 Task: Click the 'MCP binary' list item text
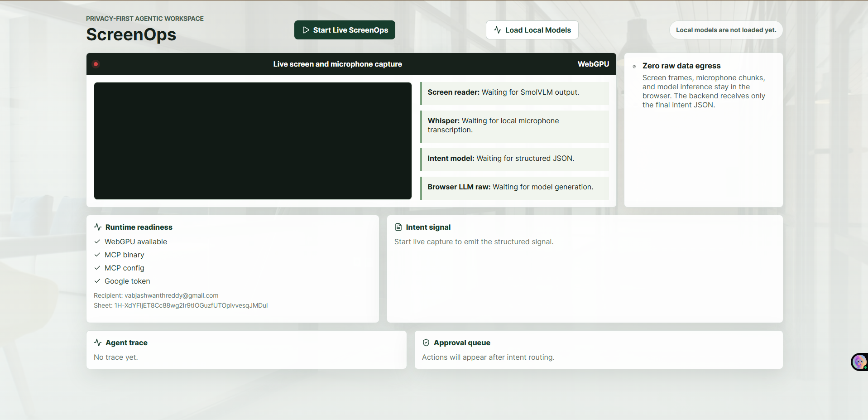125,255
